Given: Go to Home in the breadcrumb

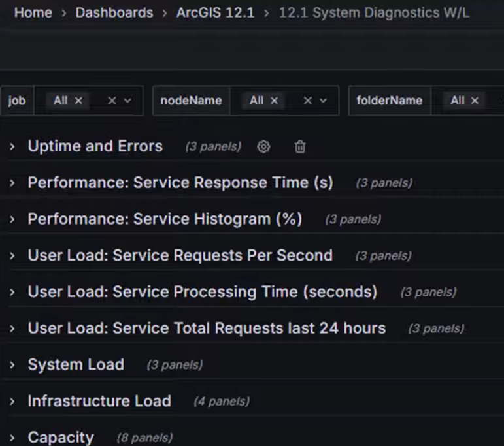Looking at the screenshot, I should pos(33,13).
